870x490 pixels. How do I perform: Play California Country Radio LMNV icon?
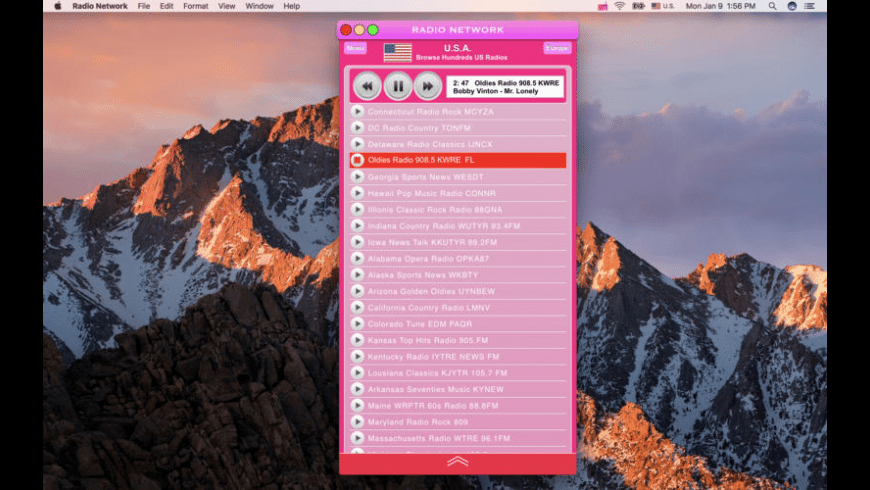[x=357, y=307]
